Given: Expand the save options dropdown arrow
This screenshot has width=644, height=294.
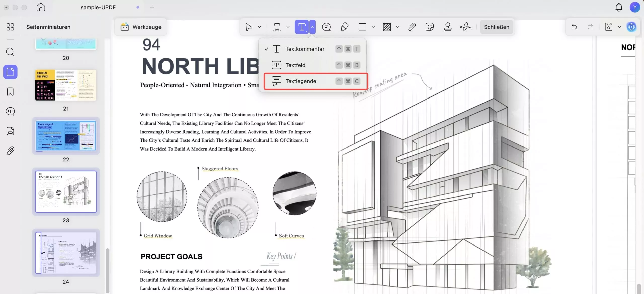Looking at the screenshot, I should click(619, 27).
